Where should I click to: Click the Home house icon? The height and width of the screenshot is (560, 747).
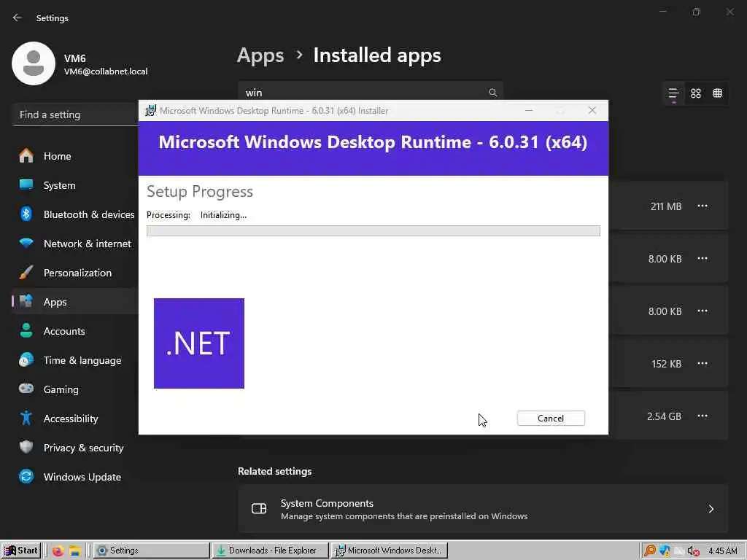26,156
